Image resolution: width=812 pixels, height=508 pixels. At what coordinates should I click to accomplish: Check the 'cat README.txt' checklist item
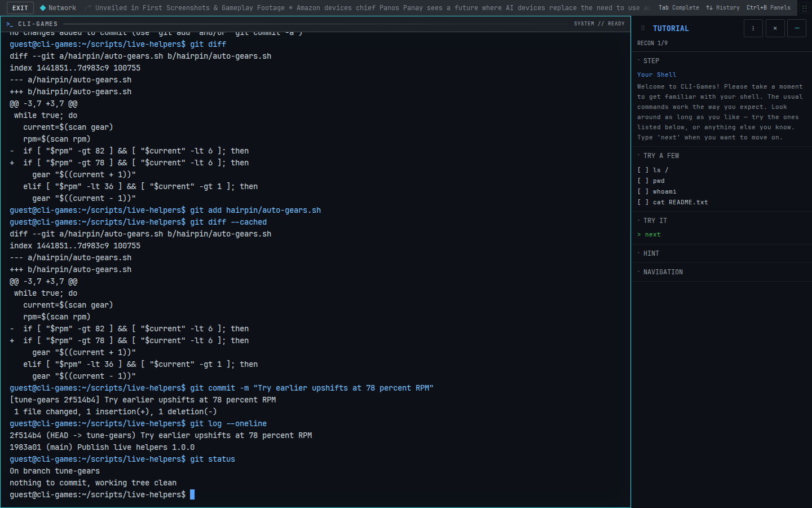pyautogui.click(x=673, y=202)
